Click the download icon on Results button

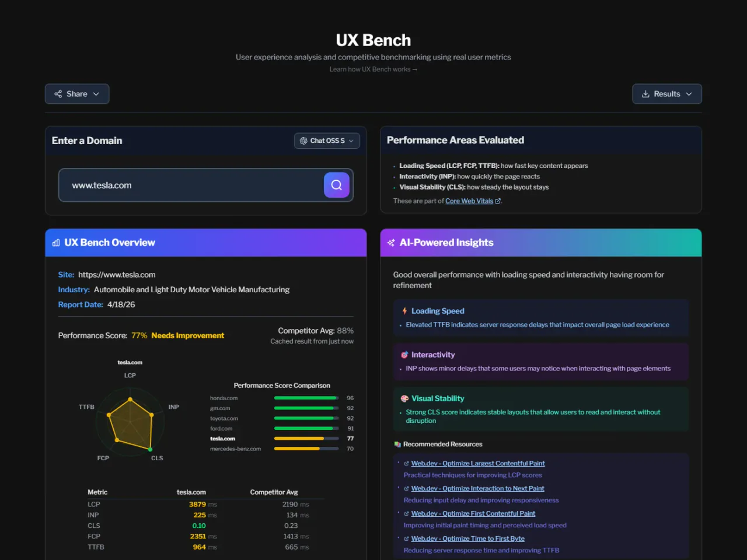pyautogui.click(x=645, y=93)
